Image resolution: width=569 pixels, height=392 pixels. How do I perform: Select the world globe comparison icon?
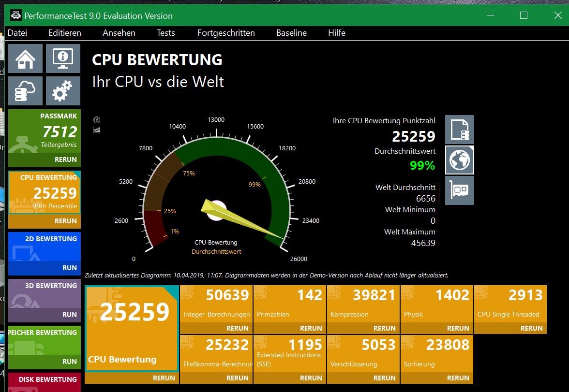click(460, 160)
